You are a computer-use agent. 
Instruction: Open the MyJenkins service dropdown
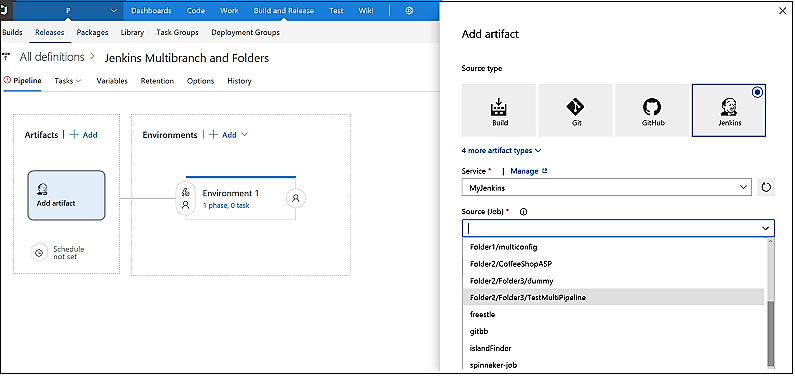click(x=606, y=187)
